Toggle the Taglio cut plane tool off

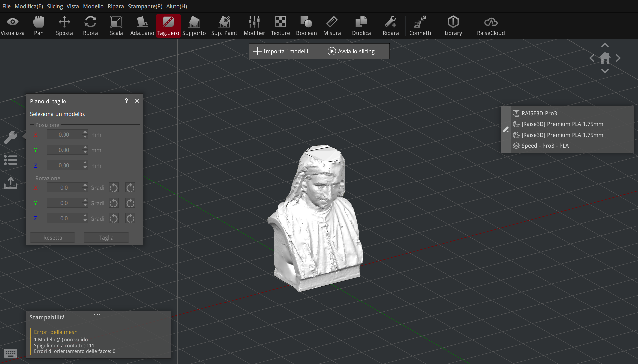click(x=168, y=26)
